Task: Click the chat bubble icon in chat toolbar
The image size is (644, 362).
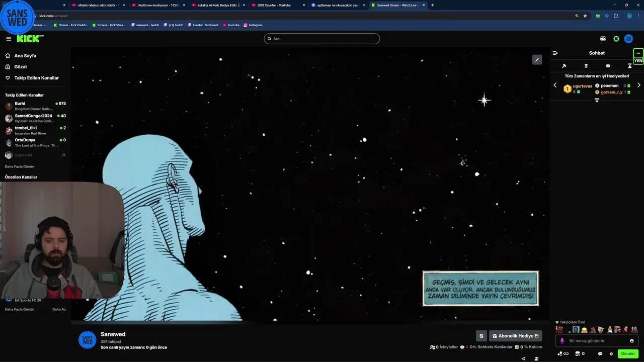Action: [x=608, y=66]
